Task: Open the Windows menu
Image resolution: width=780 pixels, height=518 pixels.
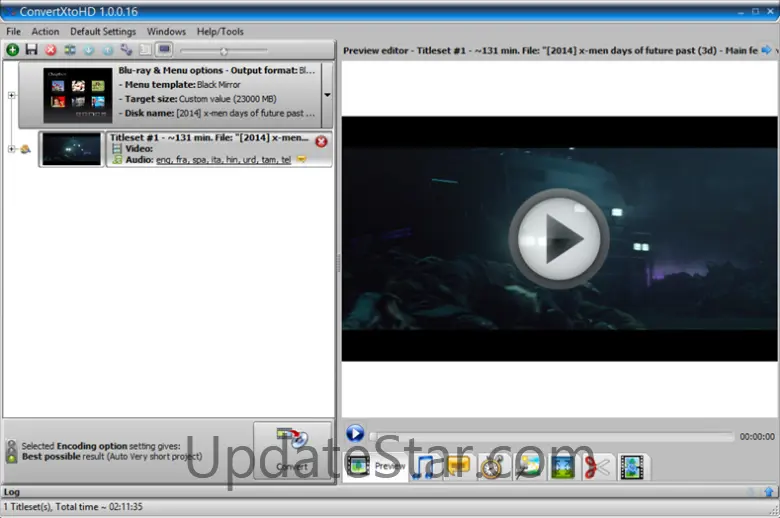Action: [x=166, y=31]
